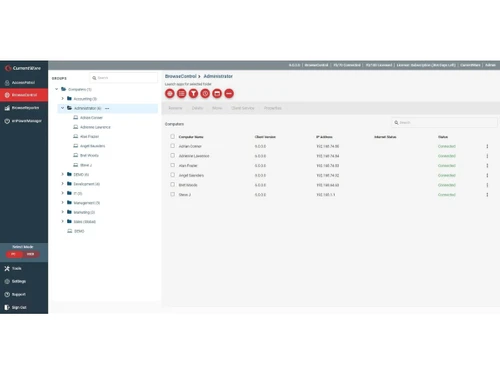Launch the red clock scheduler app
Image resolution: width=500 pixels, height=375 pixels.
pos(205,94)
